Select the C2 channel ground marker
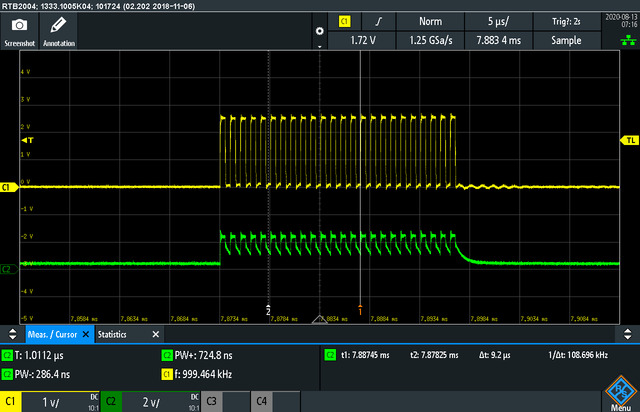The height and width of the screenshot is (412, 640). [8, 269]
